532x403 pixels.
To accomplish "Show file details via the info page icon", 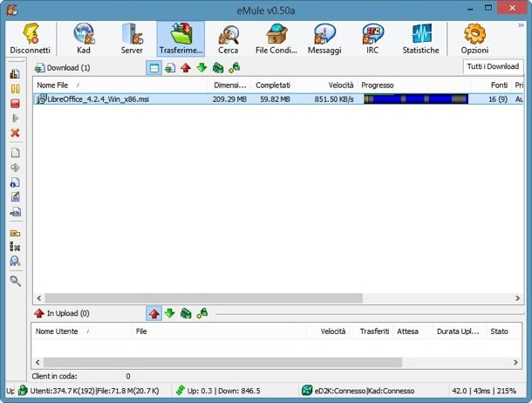I will click(15, 182).
